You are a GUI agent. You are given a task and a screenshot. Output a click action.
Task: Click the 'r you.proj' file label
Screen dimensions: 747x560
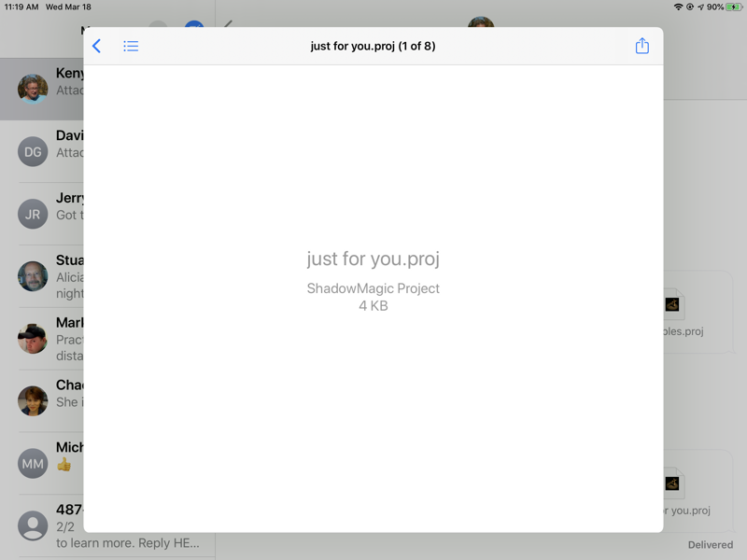tap(686, 511)
